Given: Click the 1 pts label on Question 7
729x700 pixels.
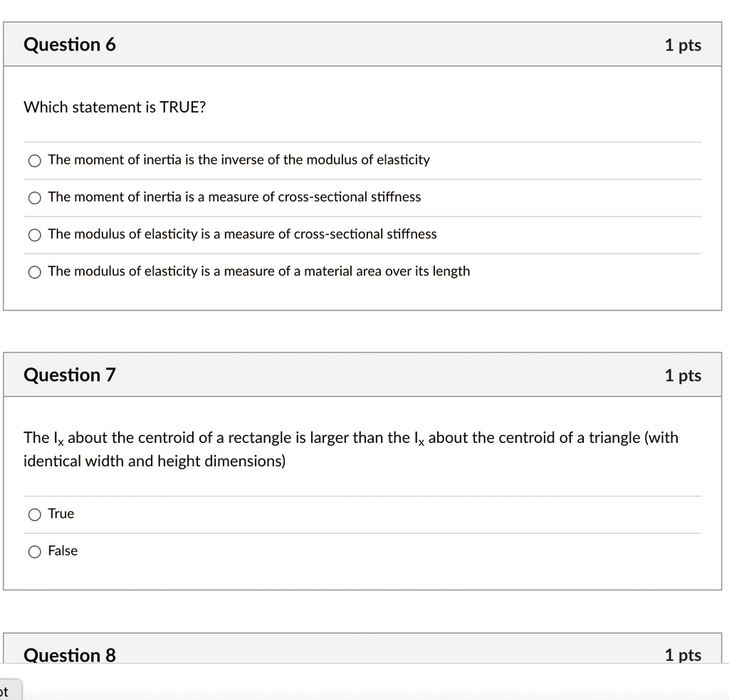Looking at the screenshot, I should pos(683,375).
